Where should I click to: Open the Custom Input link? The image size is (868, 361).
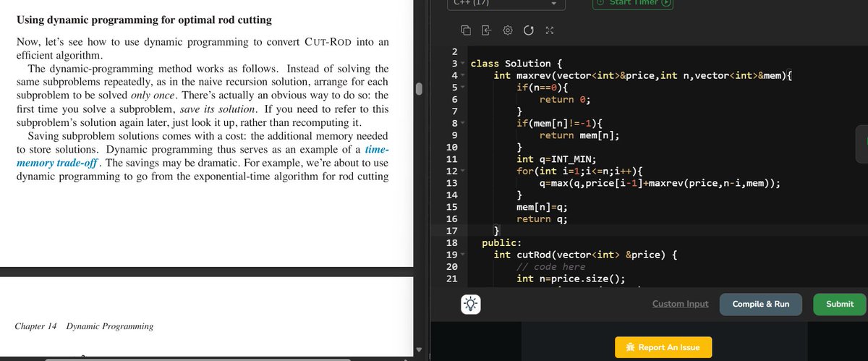(681, 304)
